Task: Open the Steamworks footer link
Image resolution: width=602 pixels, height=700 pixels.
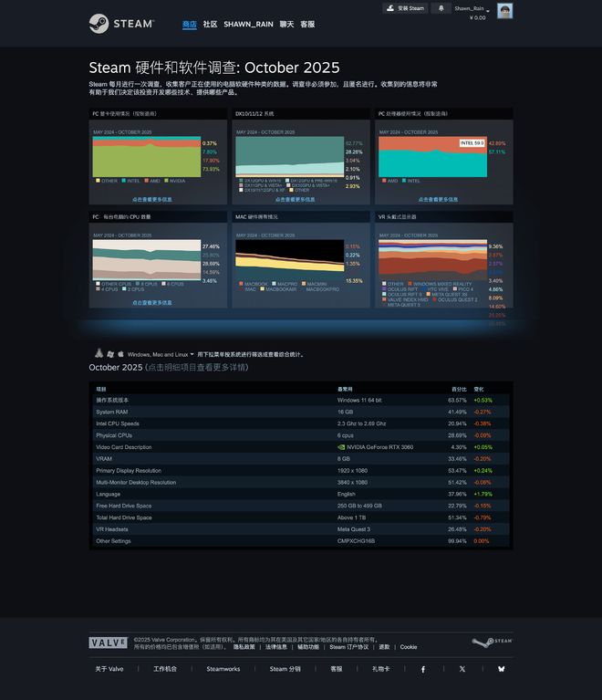Action: [x=223, y=669]
